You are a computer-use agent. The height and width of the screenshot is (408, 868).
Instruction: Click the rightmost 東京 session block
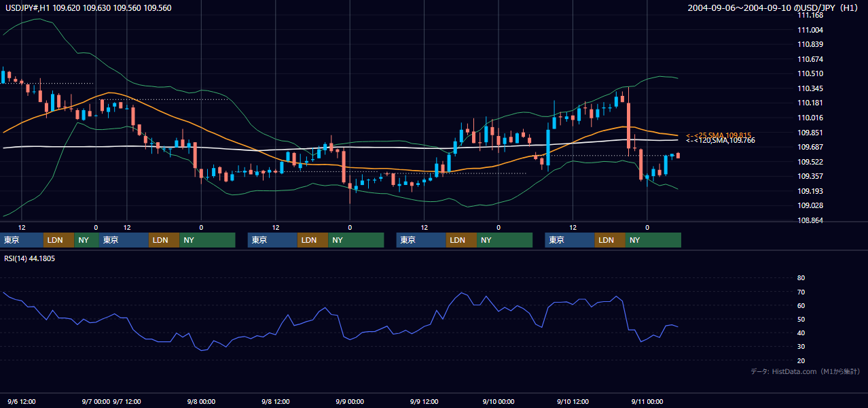coord(570,240)
